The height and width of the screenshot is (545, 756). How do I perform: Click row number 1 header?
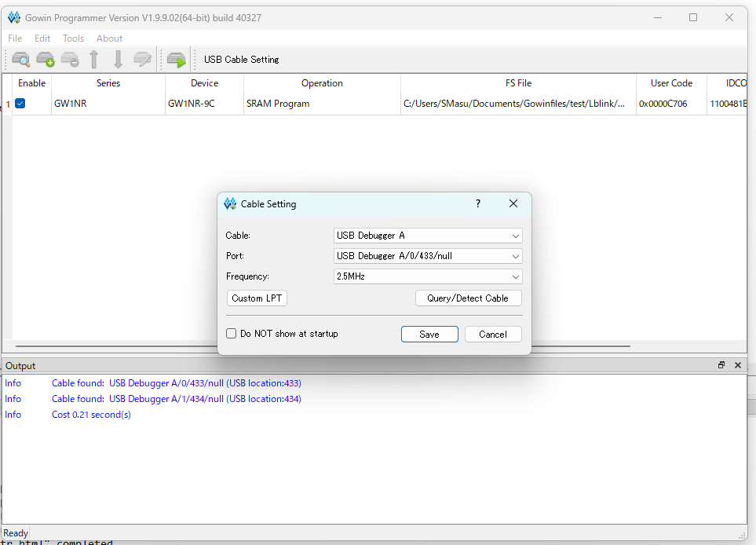[7, 104]
